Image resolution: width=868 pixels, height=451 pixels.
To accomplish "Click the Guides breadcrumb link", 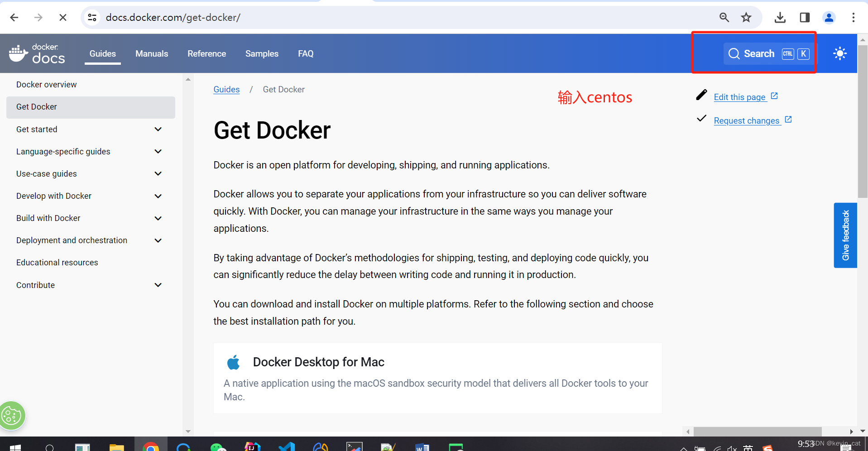I will (x=226, y=90).
